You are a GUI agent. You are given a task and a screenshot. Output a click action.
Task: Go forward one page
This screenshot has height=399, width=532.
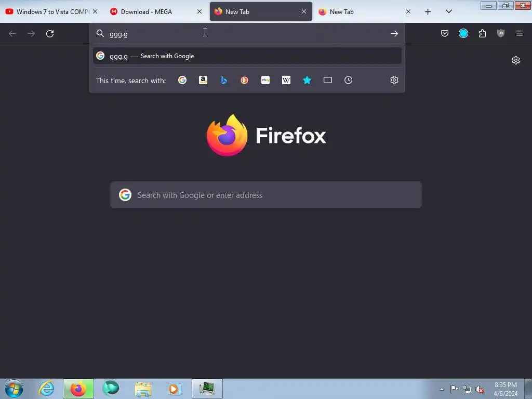[31, 33]
